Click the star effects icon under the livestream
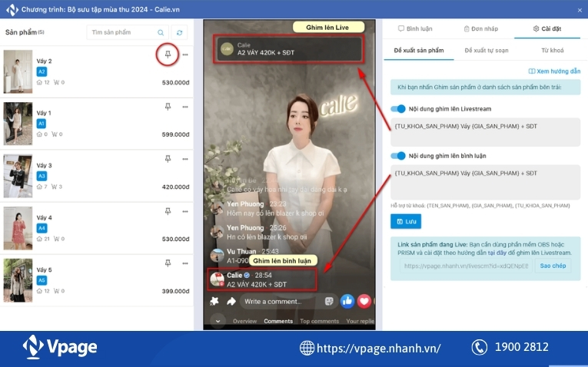This screenshot has width=588, height=367. click(214, 301)
